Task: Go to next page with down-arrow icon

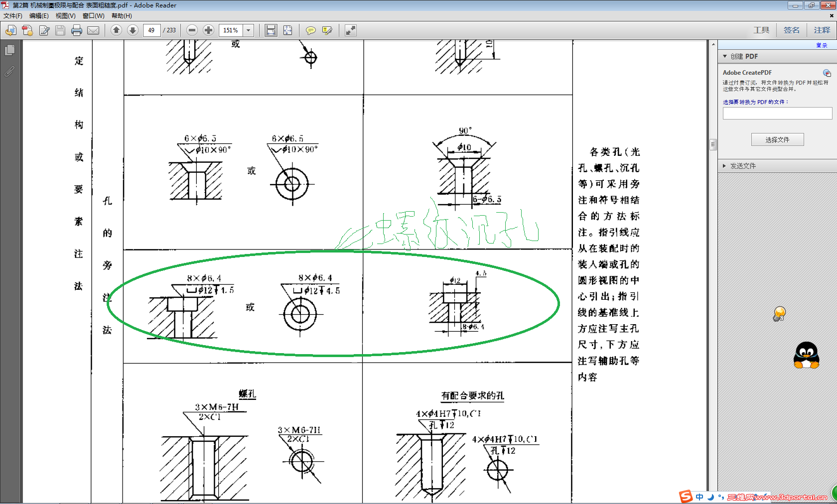Action: point(133,30)
